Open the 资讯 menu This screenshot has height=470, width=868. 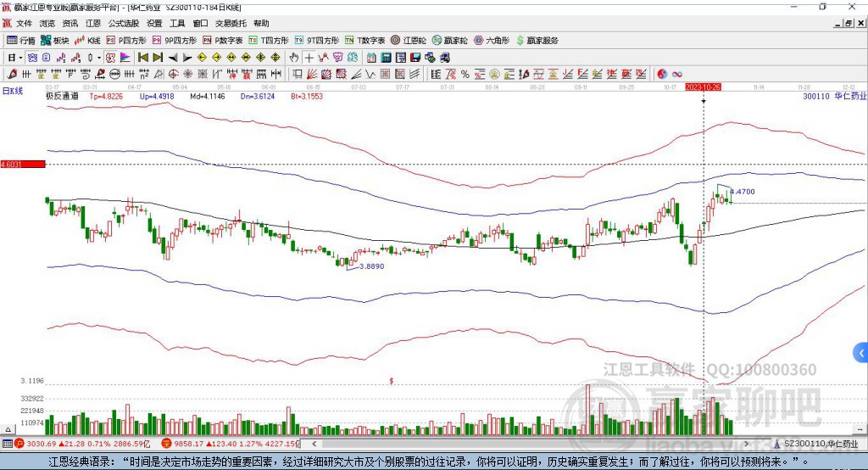click(x=70, y=23)
